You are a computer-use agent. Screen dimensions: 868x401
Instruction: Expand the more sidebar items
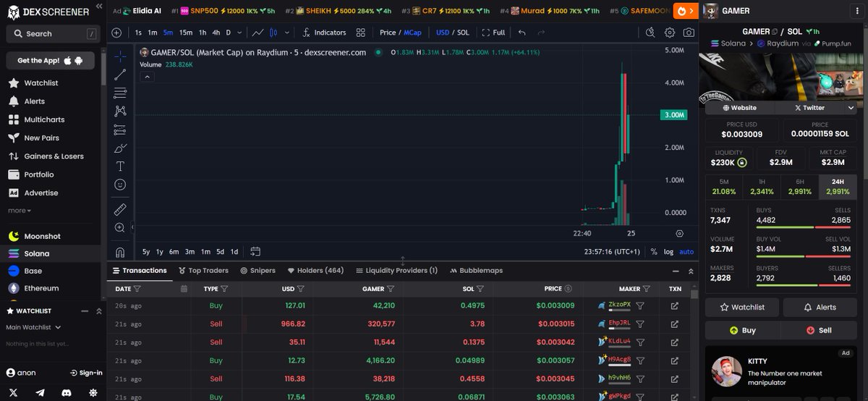click(20, 211)
